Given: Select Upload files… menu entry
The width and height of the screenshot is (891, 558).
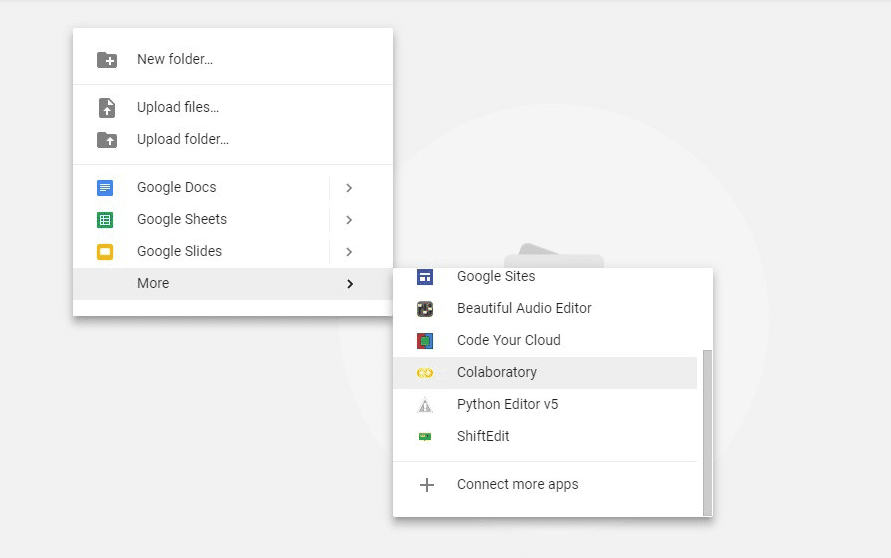Looking at the screenshot, I should click(x=233, y=107).
